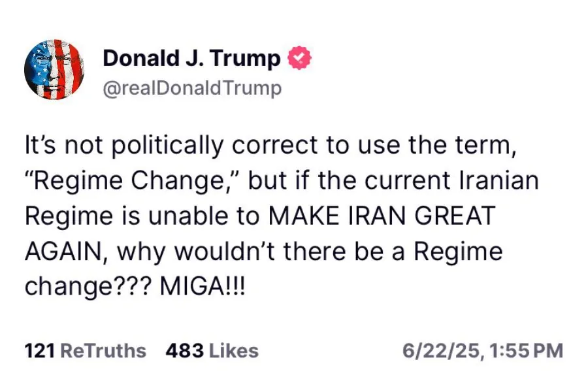Open the Donald J. Trump display name

tap(191, 59)
